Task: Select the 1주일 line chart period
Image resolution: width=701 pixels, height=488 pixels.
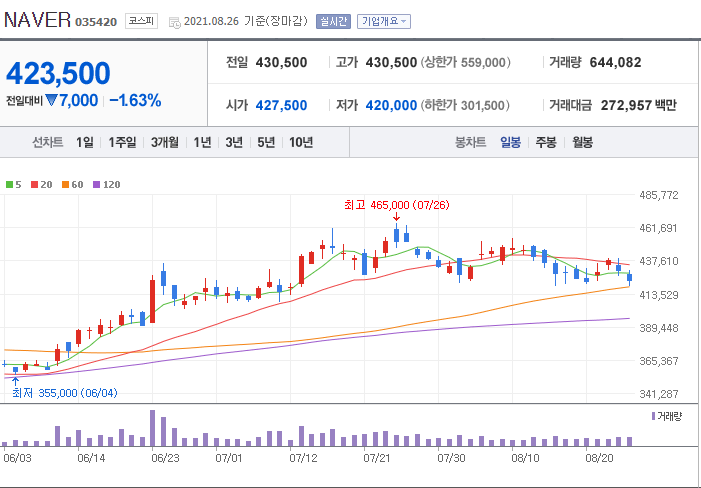Action: [x=122, y=143]
